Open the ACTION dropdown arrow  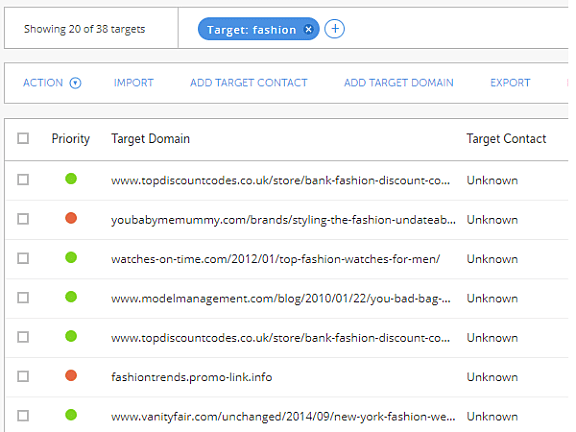coord(75,83)
